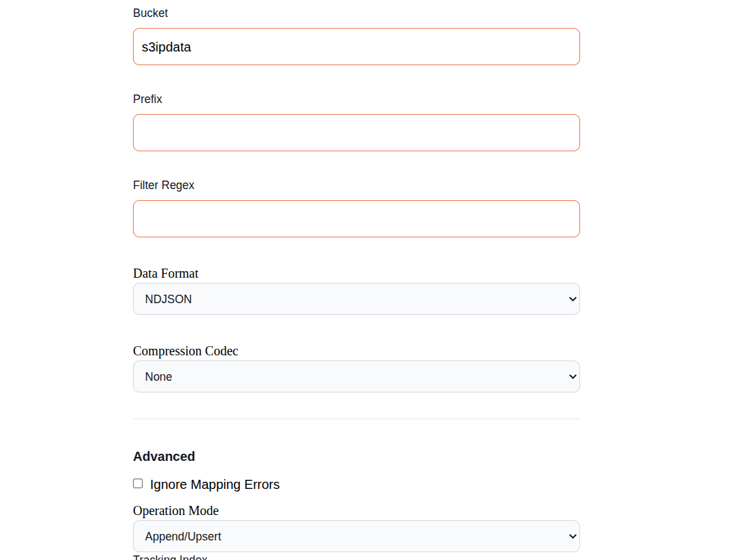Click the chevron arrow on Operation Mode select
The height and width of the screenshot is (560, 730).
(573, 537)
